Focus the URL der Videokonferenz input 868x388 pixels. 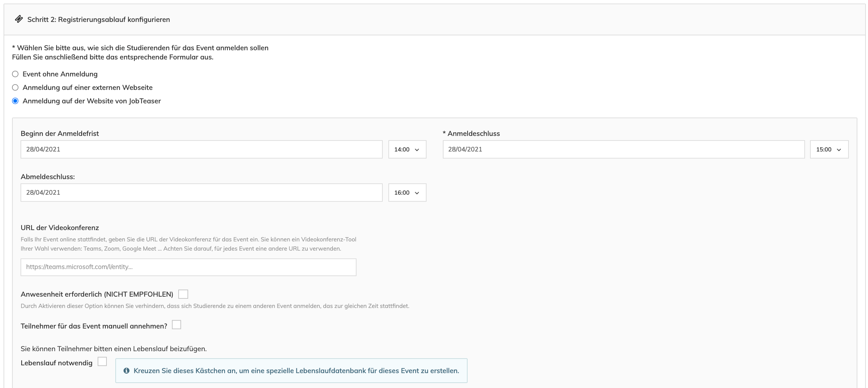tap(188, 267)
